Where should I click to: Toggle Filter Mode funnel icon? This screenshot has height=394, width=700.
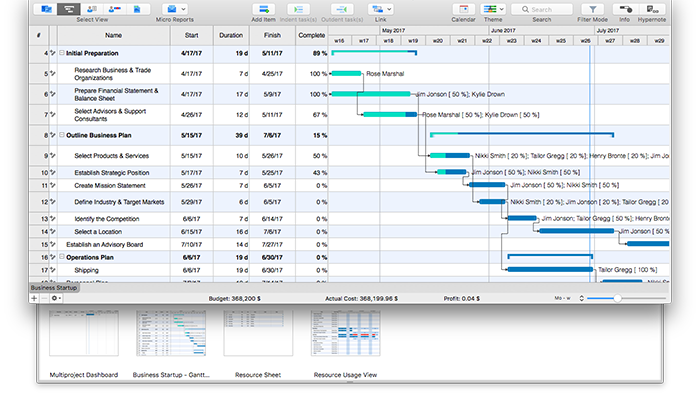pos(592,9)
